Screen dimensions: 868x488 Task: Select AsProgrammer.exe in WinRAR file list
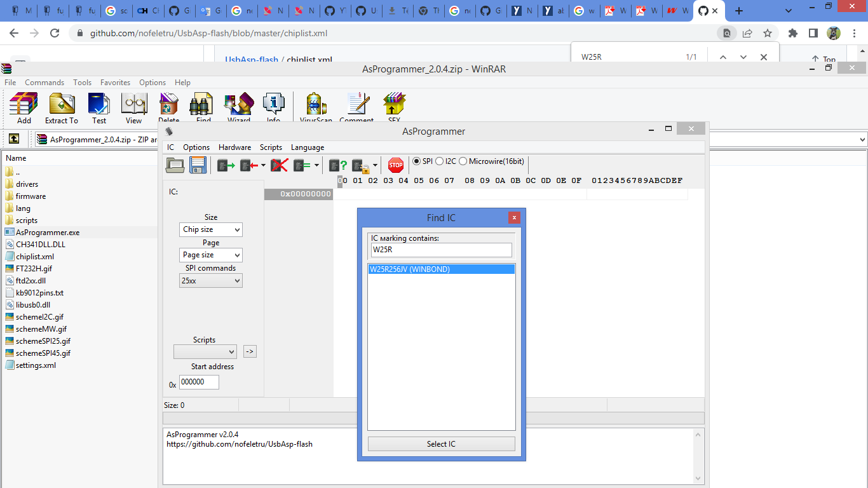[48, 233]
